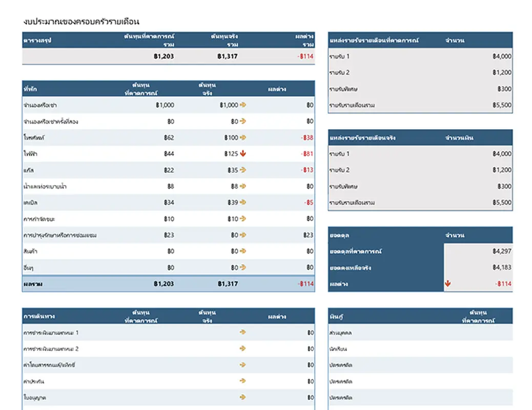Select the นักเรียน loan row label
The image size is (532, 410).
(x=339, y=349)
